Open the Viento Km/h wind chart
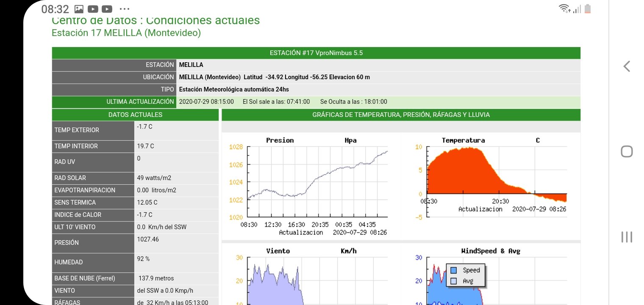The image size is (644, 305). point(308,275)
